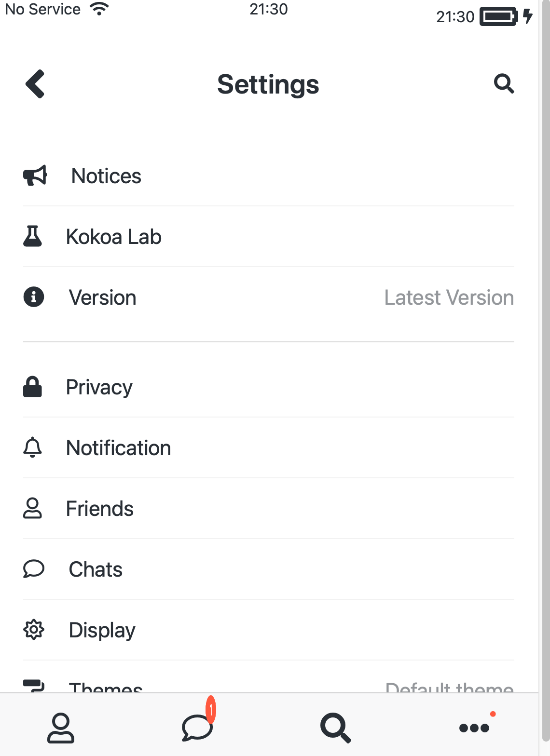
Task: Open the Notification settings entry
Action: coord(118,447)
